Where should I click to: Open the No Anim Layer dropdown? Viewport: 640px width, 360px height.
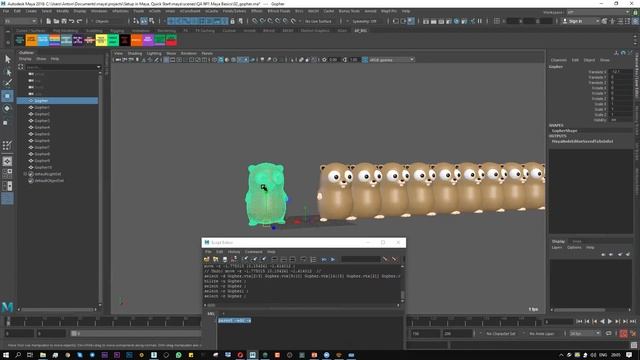click(x=542, y=333)
